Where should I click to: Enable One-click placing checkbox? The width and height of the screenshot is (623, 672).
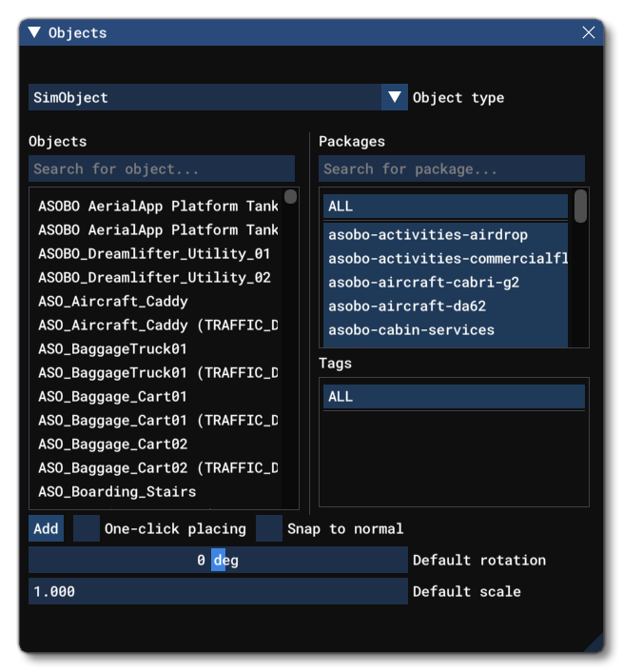(x=86, y=528)
